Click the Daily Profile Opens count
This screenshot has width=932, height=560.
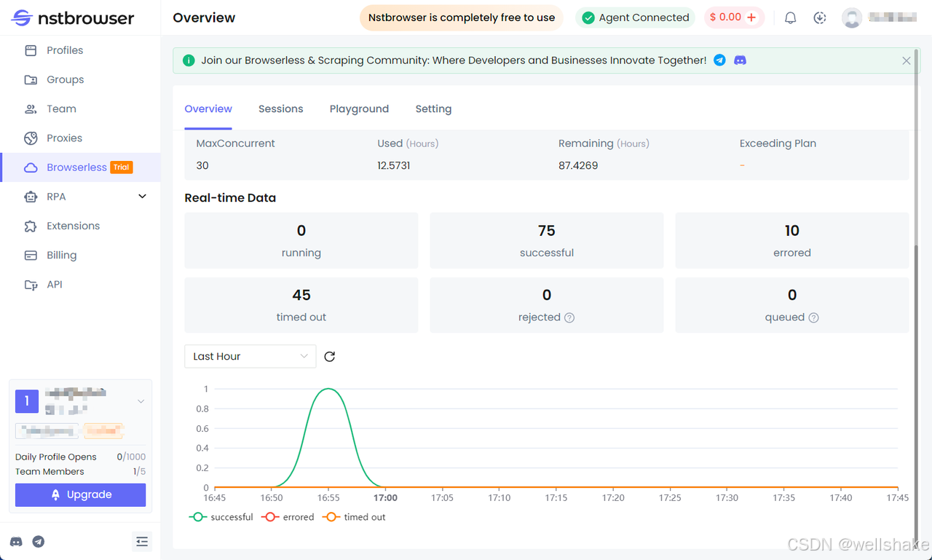point(131,457)
